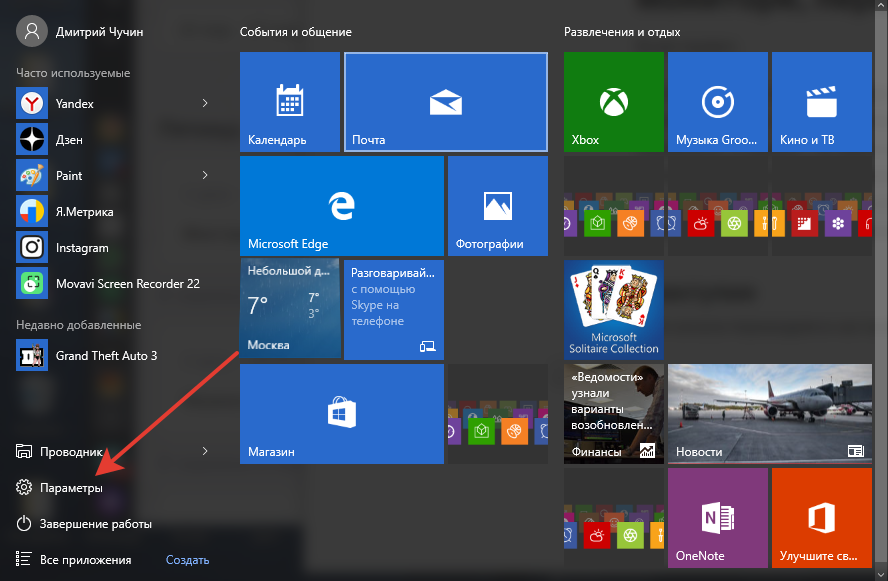Expand Yandex jump list arrow
The height and width of the screenshot is (581, 888).
click(x=205, y=103)
